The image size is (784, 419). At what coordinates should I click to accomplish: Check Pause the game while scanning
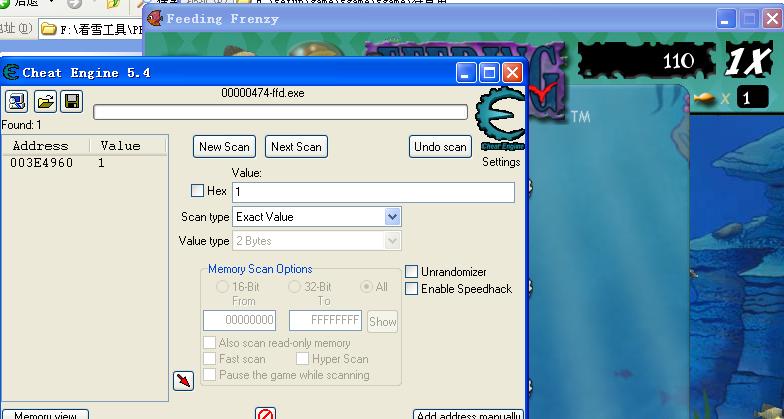(209, 374)
